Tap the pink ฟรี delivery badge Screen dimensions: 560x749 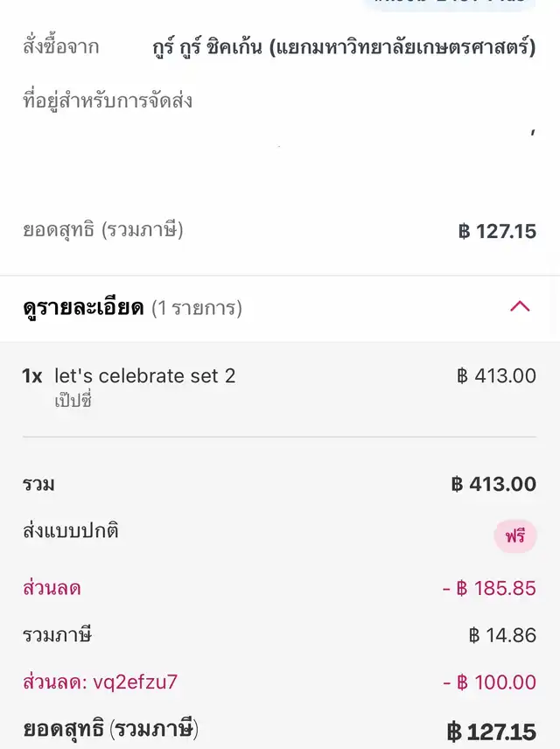514,536
